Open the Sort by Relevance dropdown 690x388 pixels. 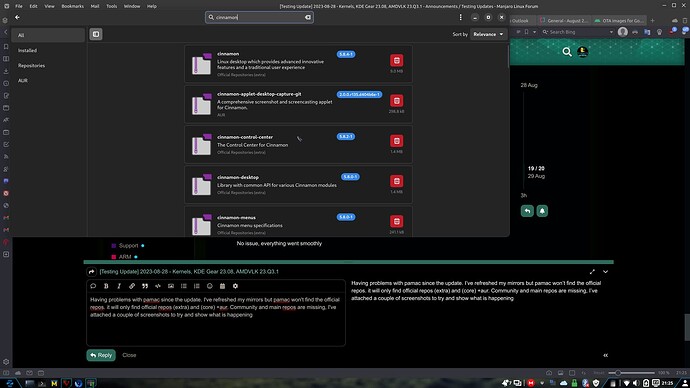(488, 34)
